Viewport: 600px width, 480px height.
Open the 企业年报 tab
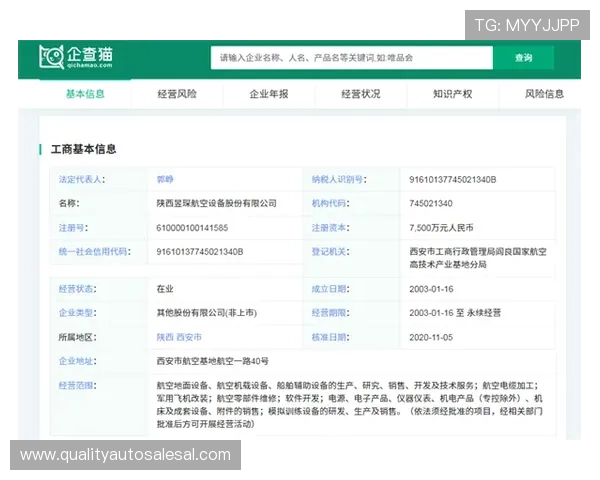click(x=269, y=94)
